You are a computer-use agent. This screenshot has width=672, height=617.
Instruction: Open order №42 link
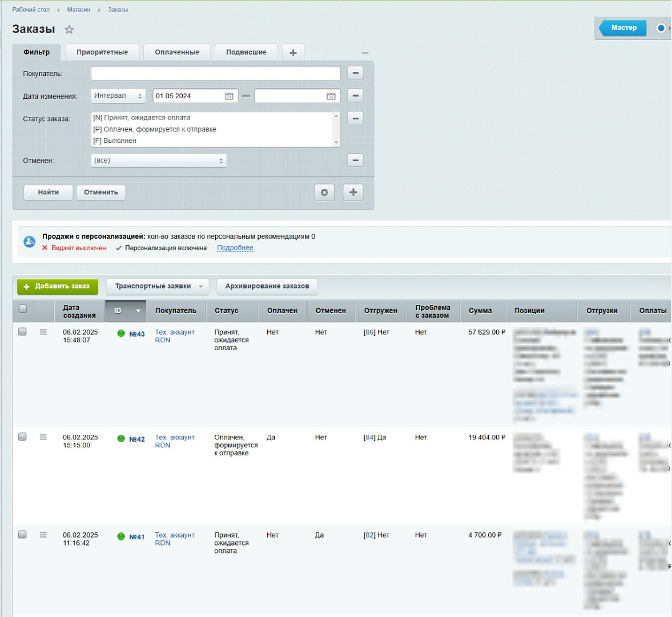coord(136,439)
